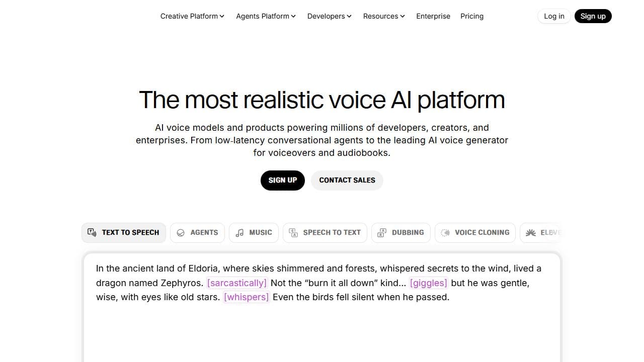
Task: Select the ElevenReader starburst icon
Action: coord(530,232)
